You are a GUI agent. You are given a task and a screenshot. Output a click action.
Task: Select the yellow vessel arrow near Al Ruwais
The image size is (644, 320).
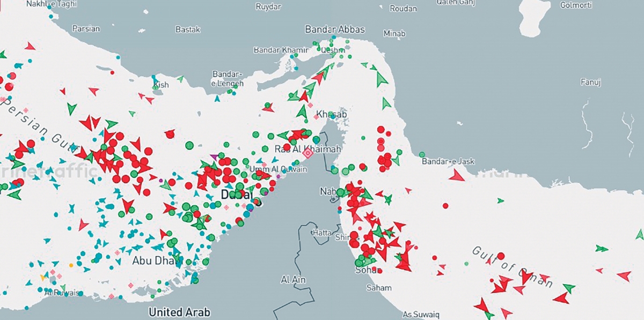click(43, 277)
